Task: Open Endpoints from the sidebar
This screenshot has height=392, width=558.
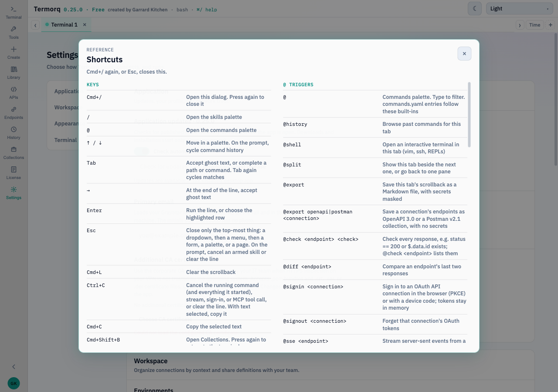Action: [14, 112]
